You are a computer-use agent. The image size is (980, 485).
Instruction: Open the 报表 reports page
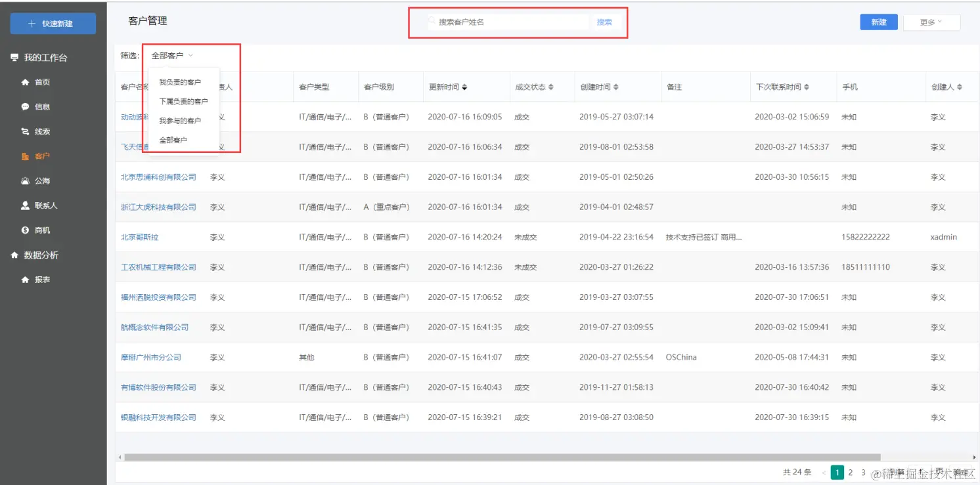tap(43, 280)
